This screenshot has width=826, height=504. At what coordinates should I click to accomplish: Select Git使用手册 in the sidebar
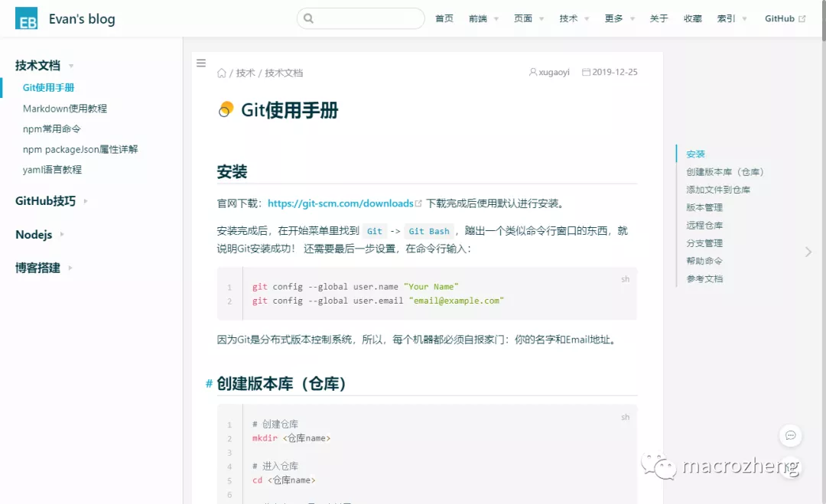[48, 87]
